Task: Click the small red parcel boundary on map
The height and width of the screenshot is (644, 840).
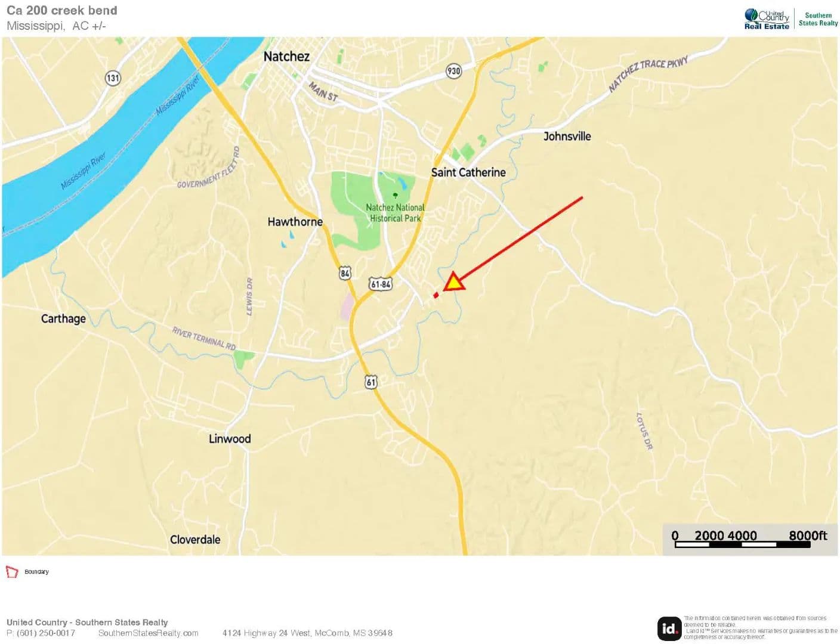Action: click(436, 295)
